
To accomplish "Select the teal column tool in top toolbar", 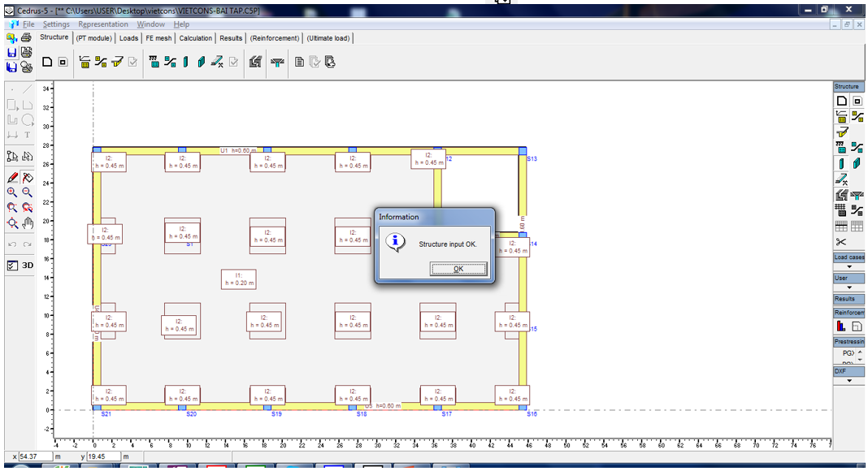I will click(186, 62).
